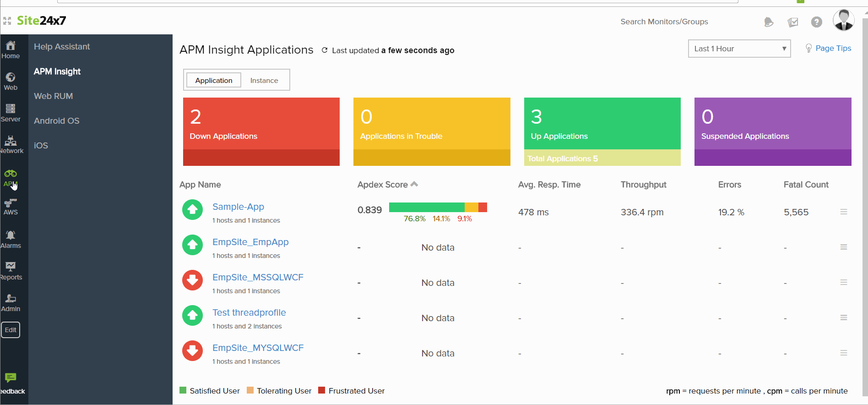Refresh the last updated data icon
Viewport: 868px width, 405px height.
pos(325,50)
